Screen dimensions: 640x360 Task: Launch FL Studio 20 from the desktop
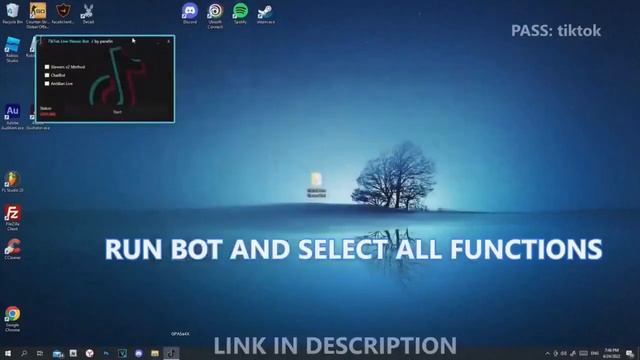pos(12,182)
